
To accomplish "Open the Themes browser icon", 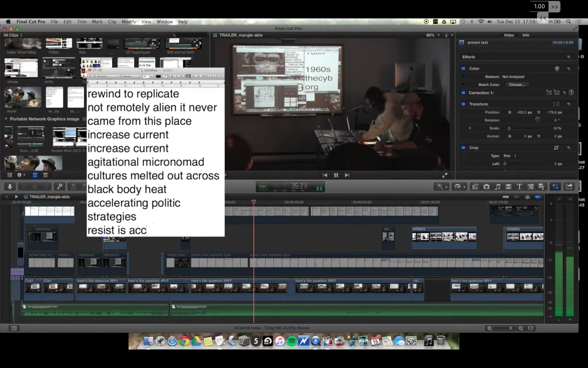I will (x=542, y=187).
